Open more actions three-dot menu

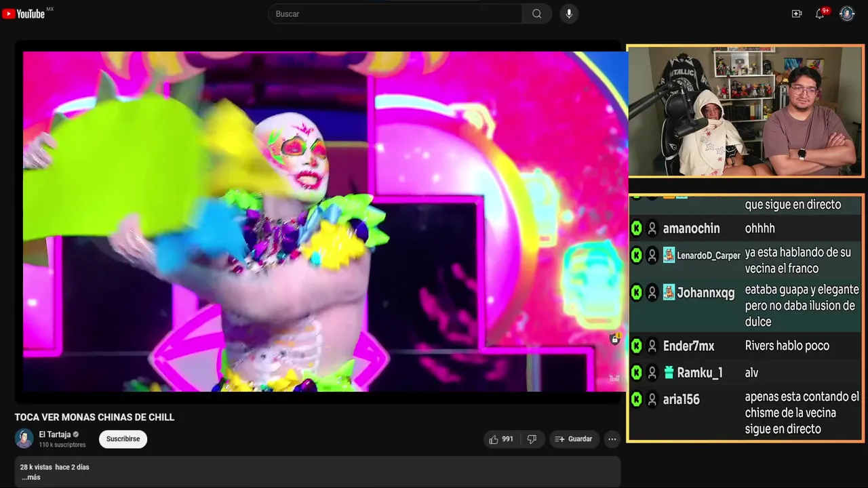pyautogui.click(x=612, y=439)
